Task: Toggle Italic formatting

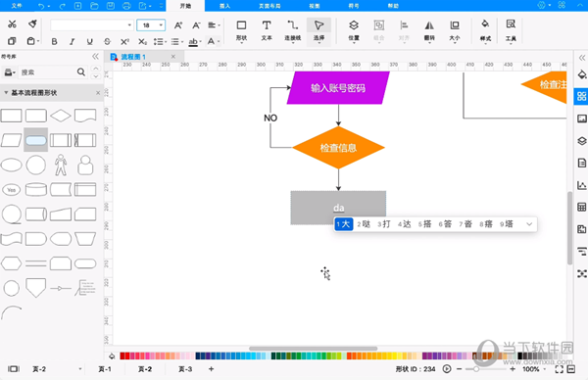Action: coord(72,41)
